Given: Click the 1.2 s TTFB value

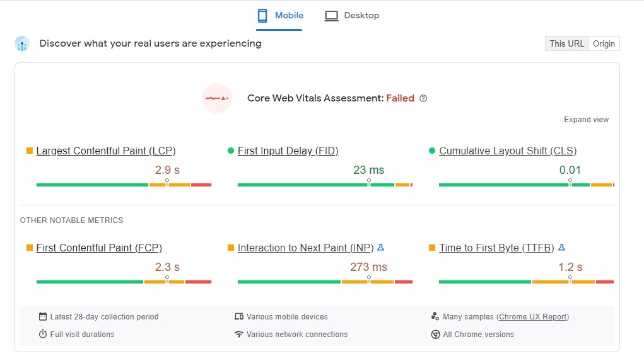Looking at the screenshot, I should 570,267.
